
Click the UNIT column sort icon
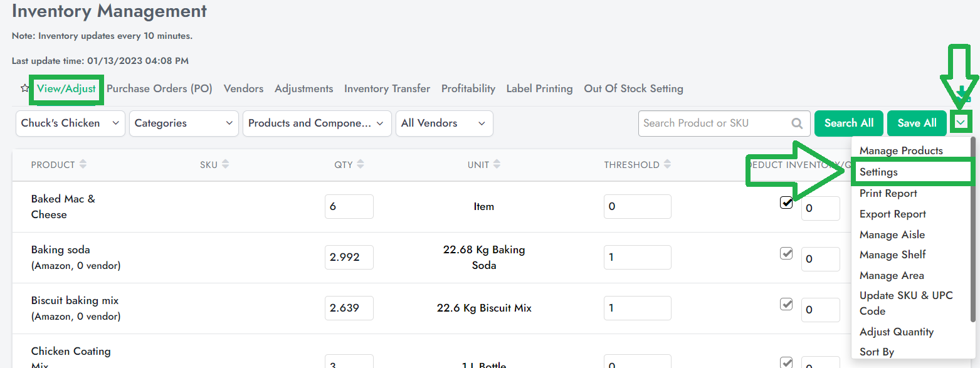[497, 165]
